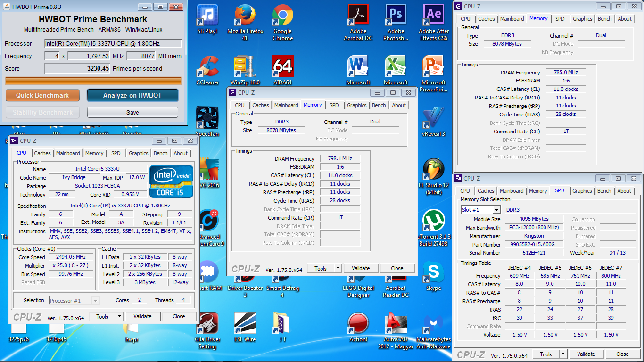Launch vReveal 3 desktop shortcut

coord(433,122)
